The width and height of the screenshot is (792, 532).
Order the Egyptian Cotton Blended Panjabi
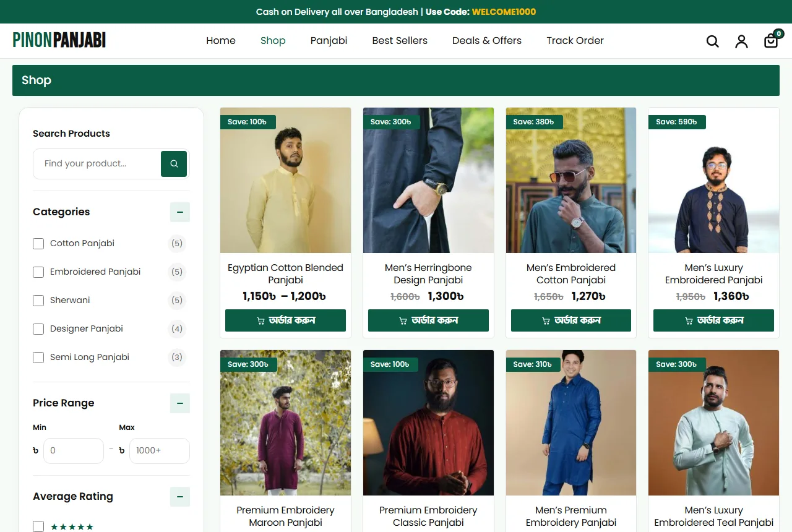coord(285,320)
